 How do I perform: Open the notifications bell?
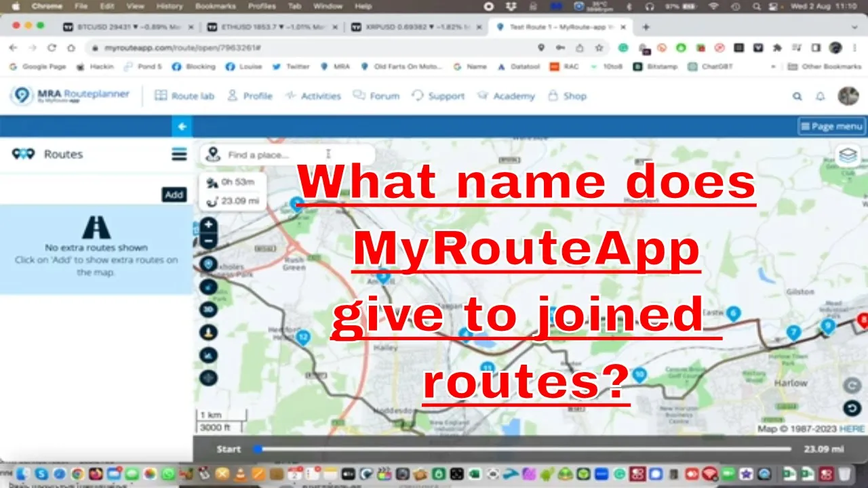pos(820,96)
